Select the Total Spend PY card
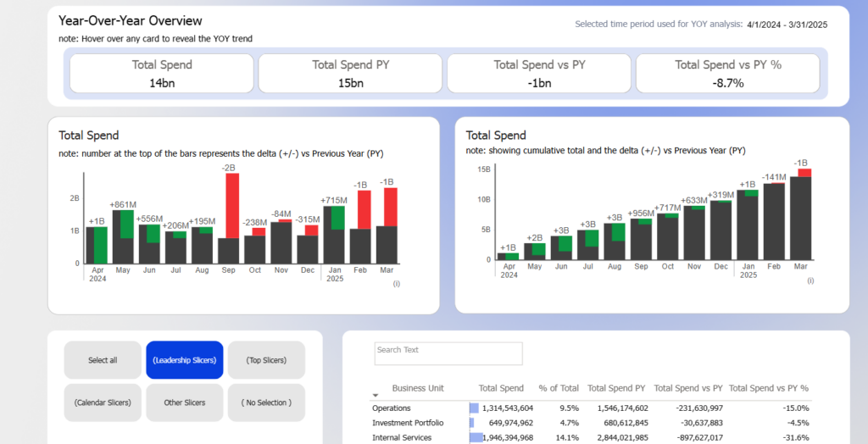 pos(350,74)
